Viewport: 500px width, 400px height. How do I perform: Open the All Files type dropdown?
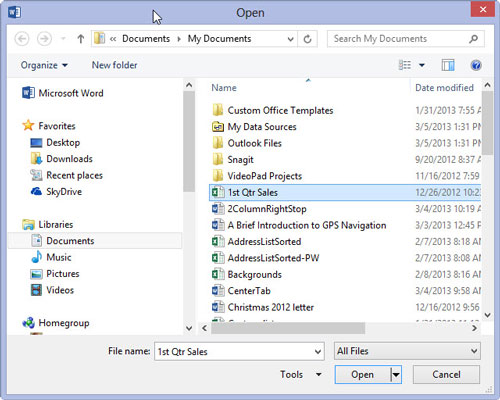pos(407,351)
